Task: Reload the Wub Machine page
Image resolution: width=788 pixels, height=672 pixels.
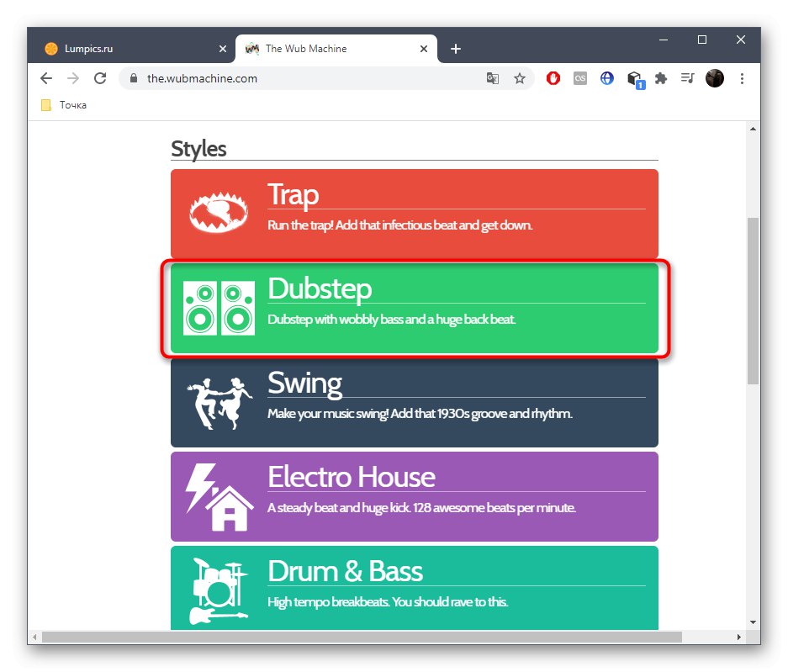Action: (x=101, y=78)
